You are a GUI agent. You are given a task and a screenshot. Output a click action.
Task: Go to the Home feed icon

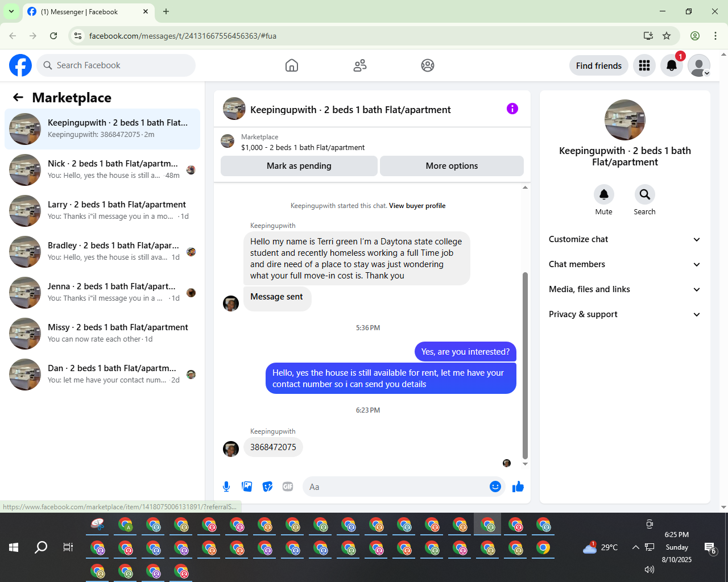click(292, 65)
